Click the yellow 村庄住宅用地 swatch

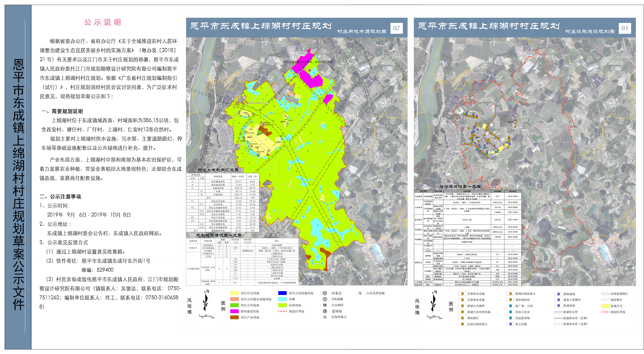pos(235,293)
